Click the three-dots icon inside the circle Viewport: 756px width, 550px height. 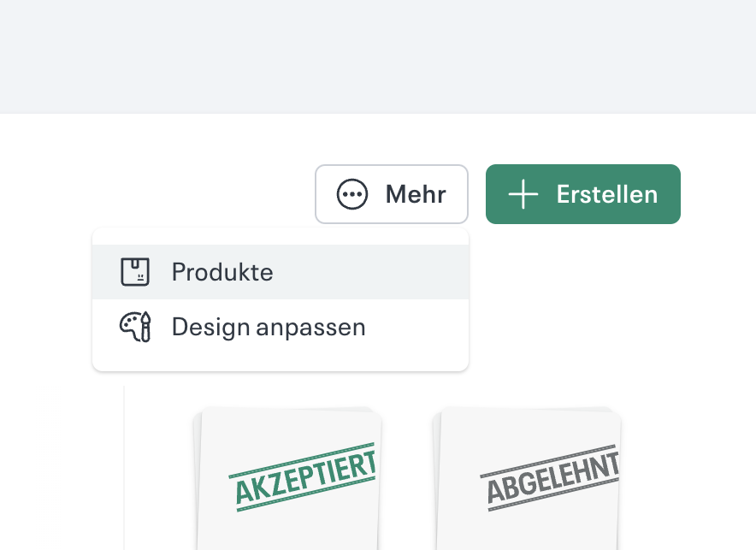pos(352,194)
